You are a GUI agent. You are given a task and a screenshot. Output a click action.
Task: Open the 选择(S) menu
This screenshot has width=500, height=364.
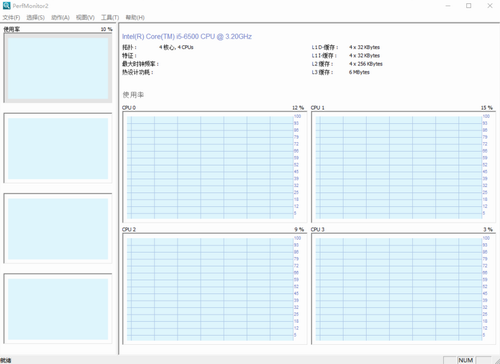click(36, 17)
